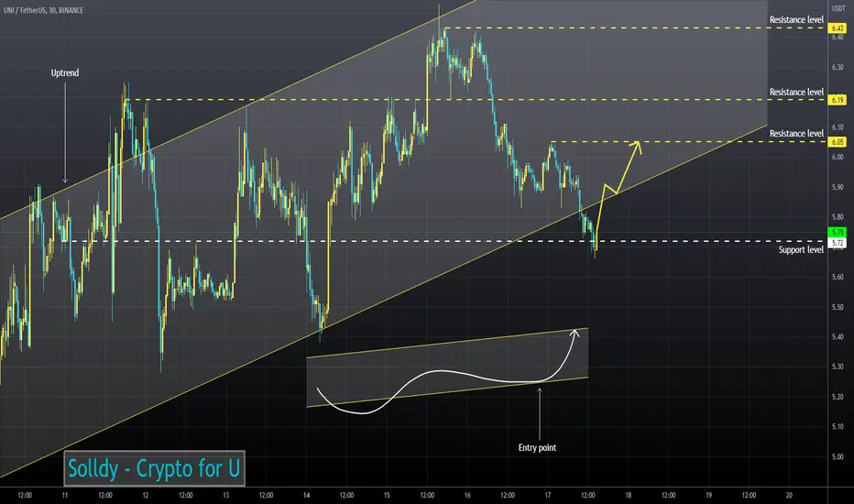Click 5.90 on the price scale
Image resolution: width=854 pixels, height=504 pixels.
click(x=838, y=187)
